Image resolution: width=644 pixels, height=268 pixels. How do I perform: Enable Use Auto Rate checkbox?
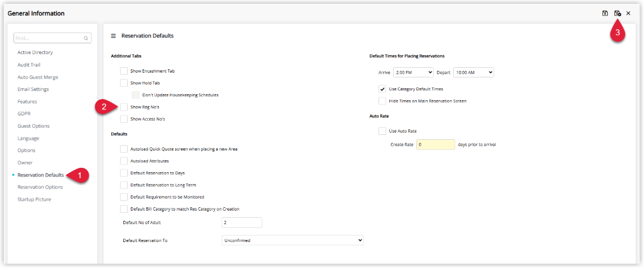click(382, 131)
